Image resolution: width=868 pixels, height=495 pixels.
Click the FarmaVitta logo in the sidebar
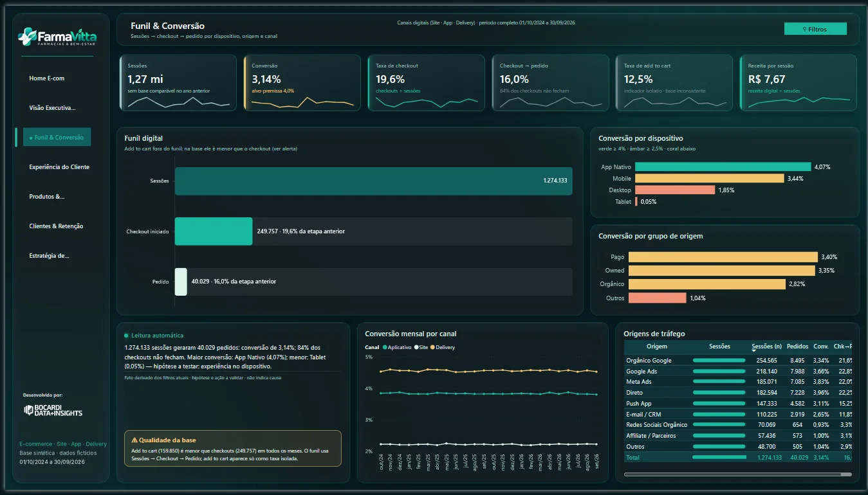click(x=57, y=36)
